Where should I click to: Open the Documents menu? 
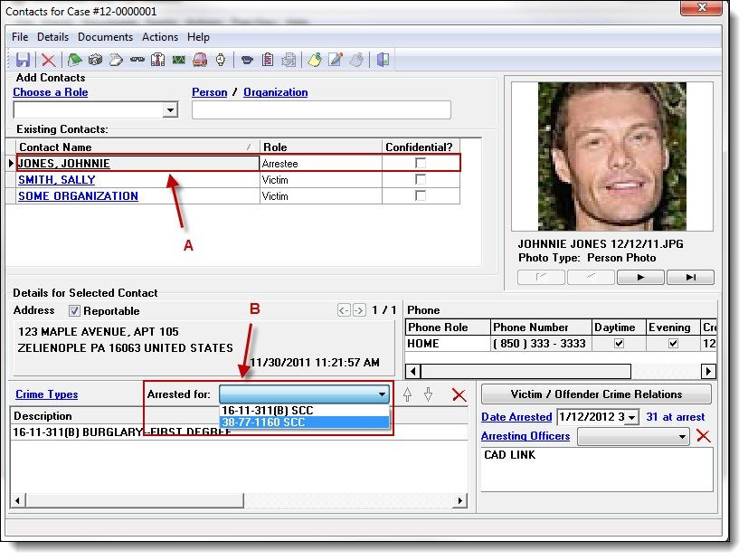point(105,37)
